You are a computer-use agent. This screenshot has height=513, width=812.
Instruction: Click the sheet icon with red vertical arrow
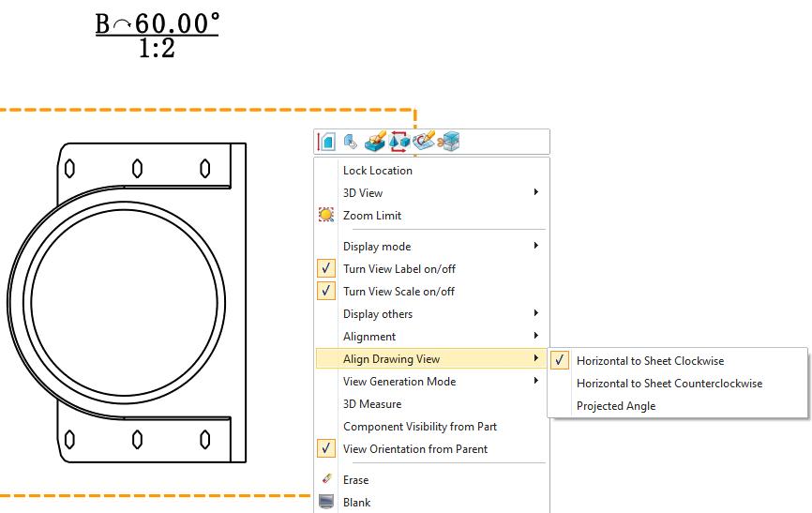point(326,142)
